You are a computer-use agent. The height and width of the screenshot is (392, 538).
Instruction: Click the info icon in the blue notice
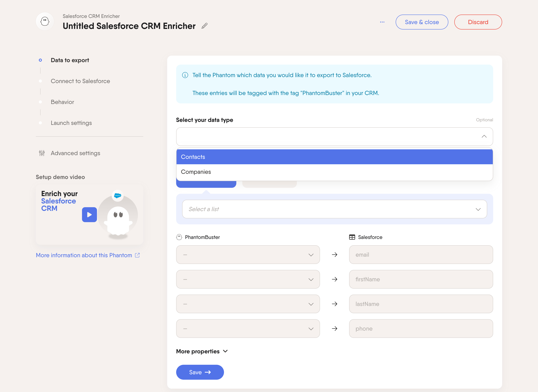point(185,75)
